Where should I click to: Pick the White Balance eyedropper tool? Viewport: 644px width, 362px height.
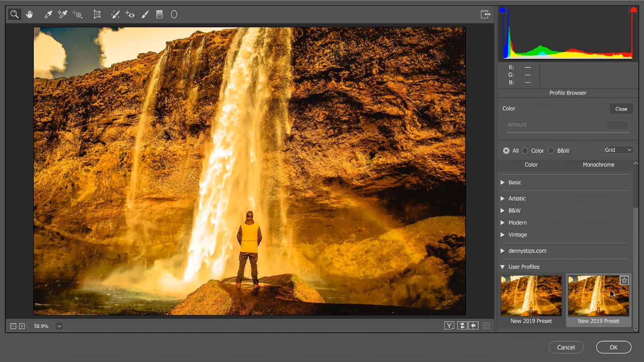click(x=48, y=14)
